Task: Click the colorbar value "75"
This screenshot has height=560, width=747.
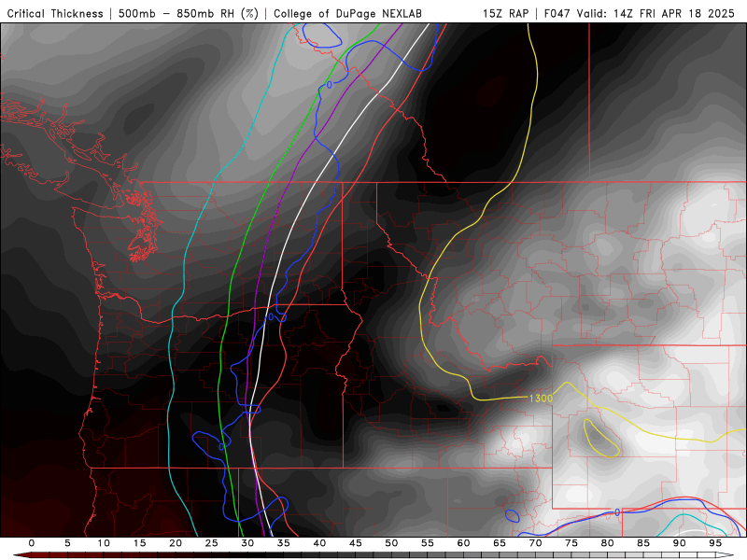Action: click(x=571, y=543)
